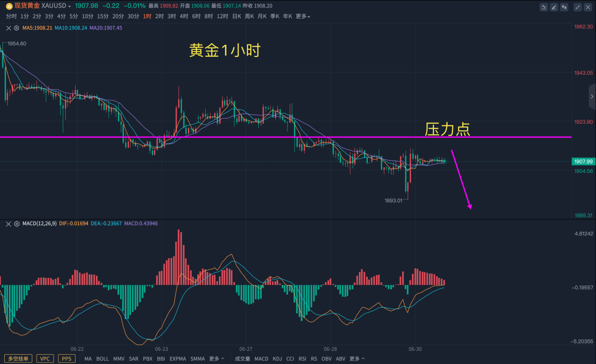Enable the BBI indicator
Image resolution: width=596 pixels, height=364 pixels.
pyautogui.click(x=161, y=359)
